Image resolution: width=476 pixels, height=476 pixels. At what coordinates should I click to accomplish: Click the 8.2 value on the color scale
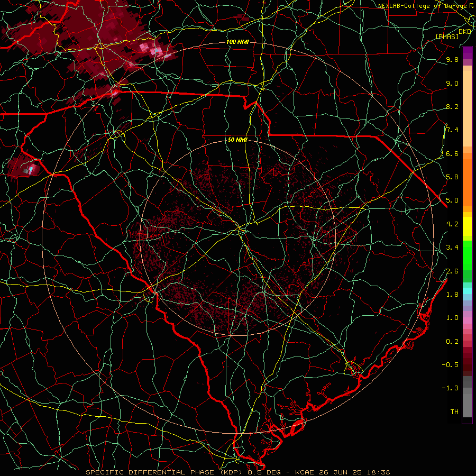pyautogui.click(x=452, y=106)
